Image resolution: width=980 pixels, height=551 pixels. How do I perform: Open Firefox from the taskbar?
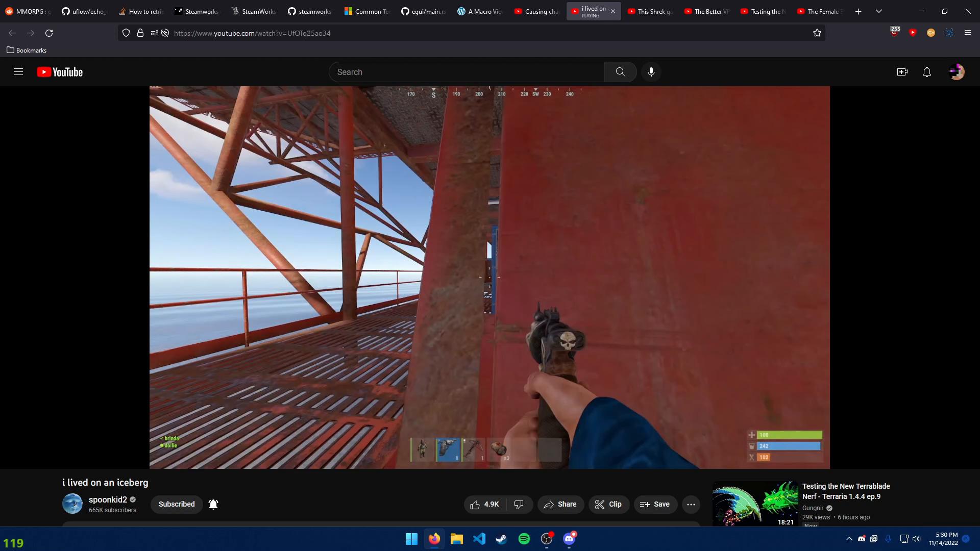[434, 539]
